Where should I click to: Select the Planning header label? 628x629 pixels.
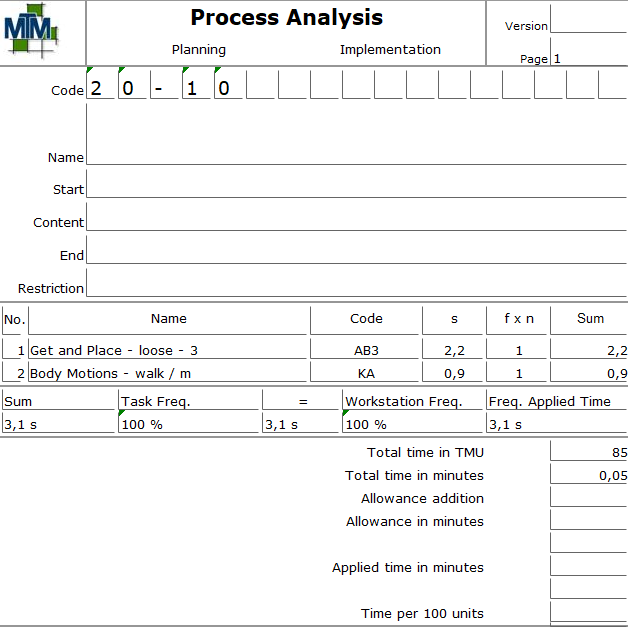point(198,50)
